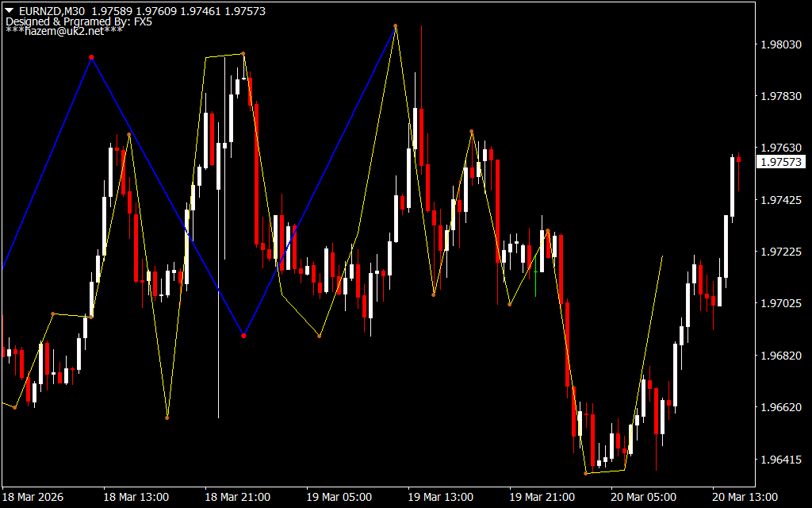Click the 1.96415 price axis label
This screenshot has height=508, width=812.
[x=780, y=460]
